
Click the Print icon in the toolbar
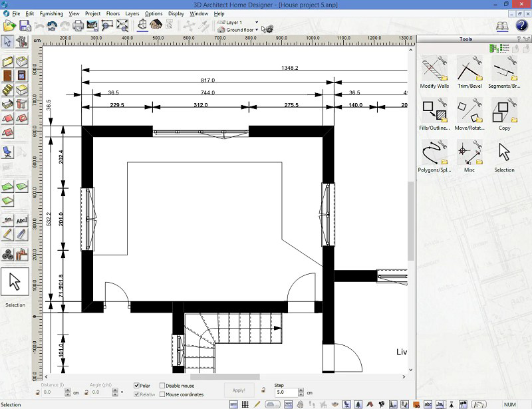click(78, 26)
